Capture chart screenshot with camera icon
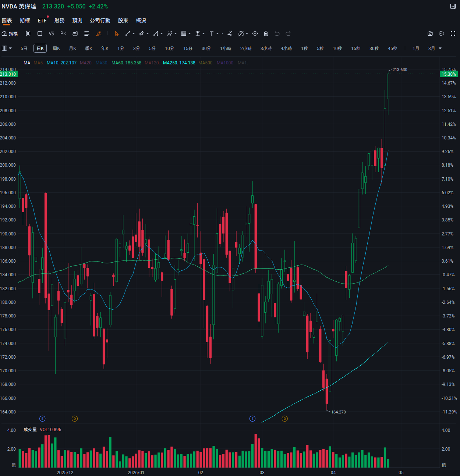 pyautogui.click(x=430, y=33)
